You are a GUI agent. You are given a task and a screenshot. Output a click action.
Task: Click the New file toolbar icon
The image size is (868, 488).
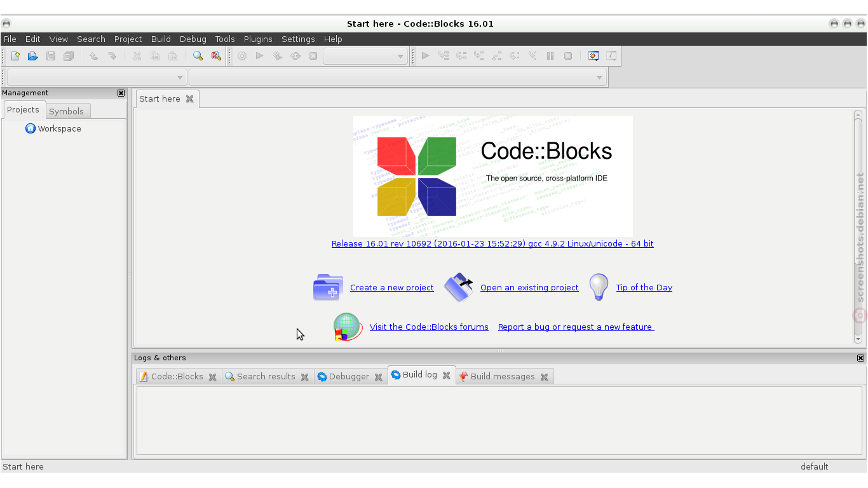coord(15,56)
